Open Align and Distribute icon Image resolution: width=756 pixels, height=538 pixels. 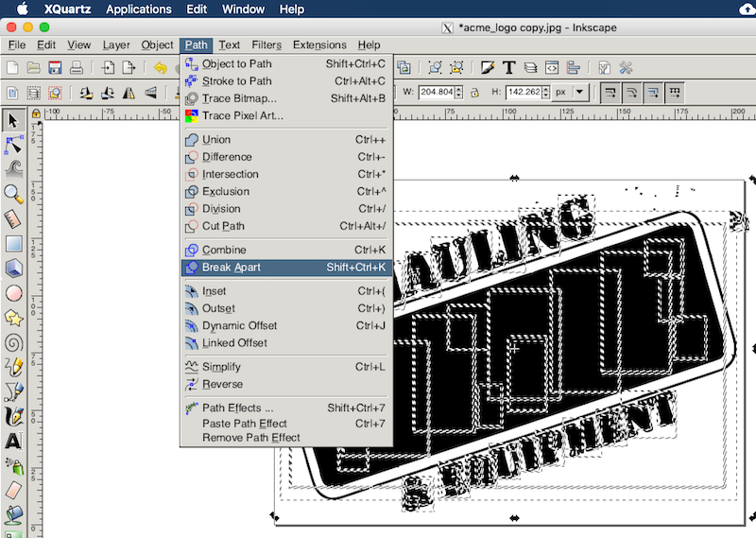point(574,67)
